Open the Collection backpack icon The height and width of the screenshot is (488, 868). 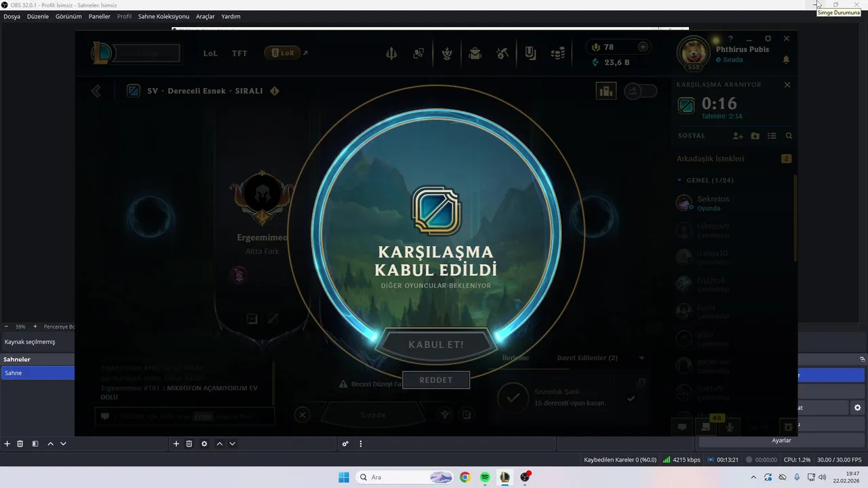[x=475, y=53]
